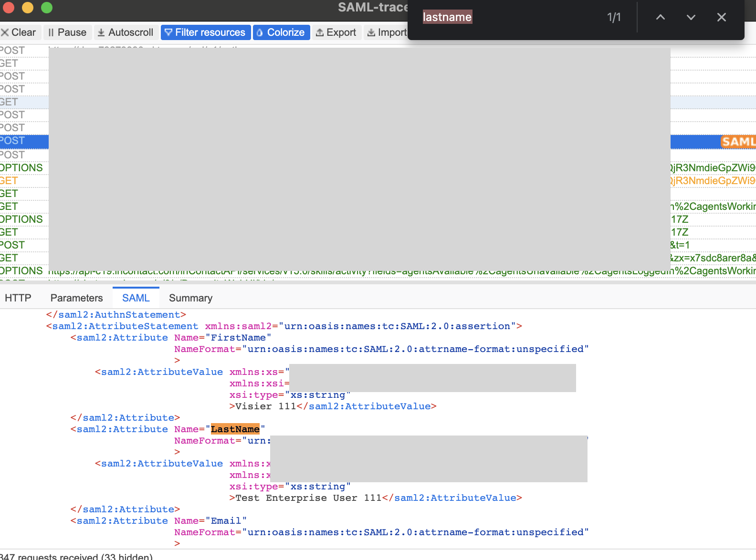The image size is (756, 560).
Task: Import a saved trace file
Action: tap(387, 32)
